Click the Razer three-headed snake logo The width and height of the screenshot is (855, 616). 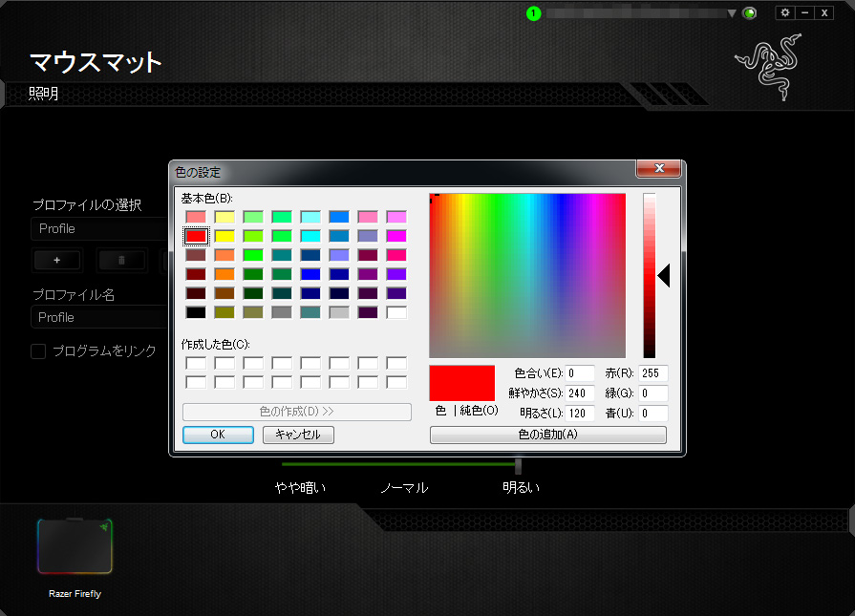(x=769, y=67)
